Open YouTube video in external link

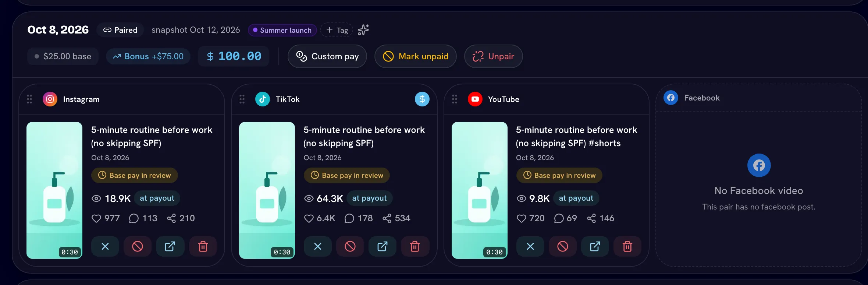coord(595,246)
